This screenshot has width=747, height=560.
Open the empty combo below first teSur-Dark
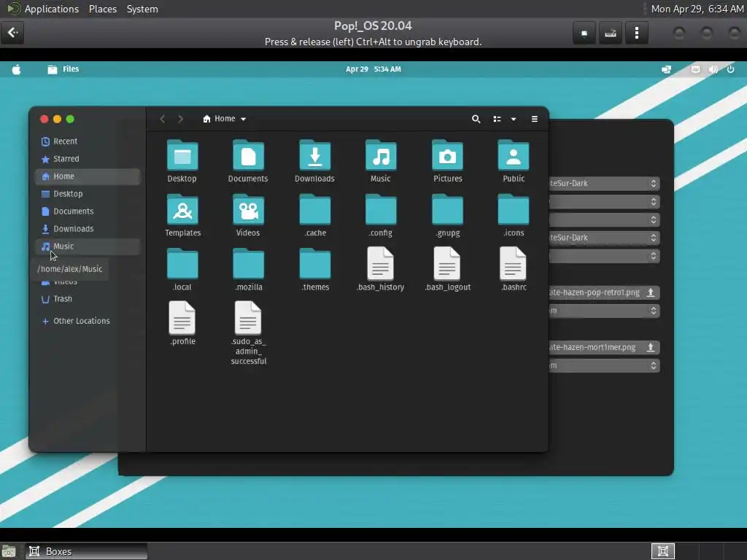click(604, 201)
